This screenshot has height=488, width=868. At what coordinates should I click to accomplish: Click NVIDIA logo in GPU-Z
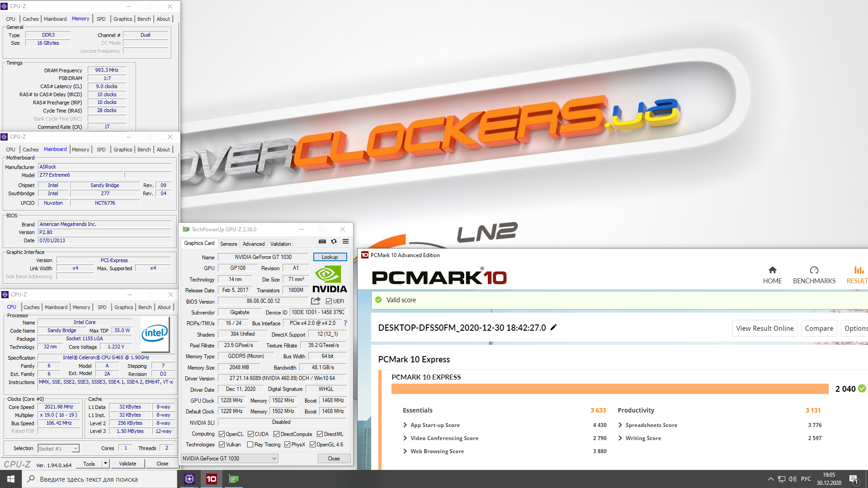click(330, 280)
